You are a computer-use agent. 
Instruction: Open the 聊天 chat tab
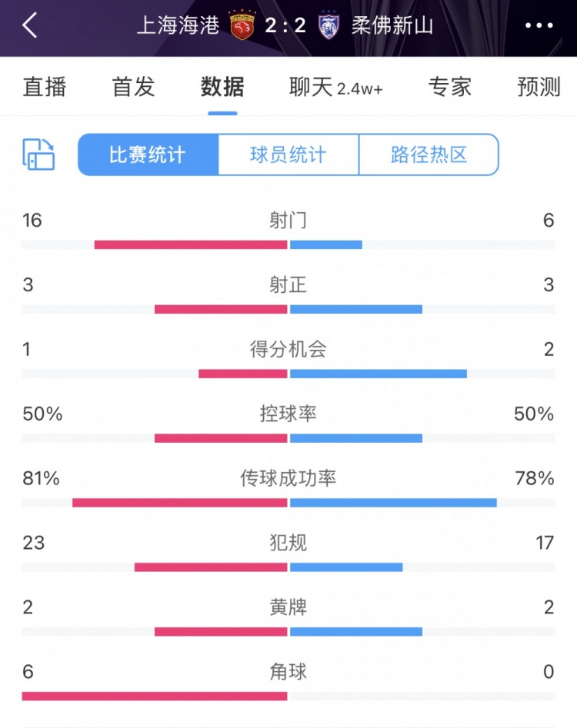click(x=335, y=87)
